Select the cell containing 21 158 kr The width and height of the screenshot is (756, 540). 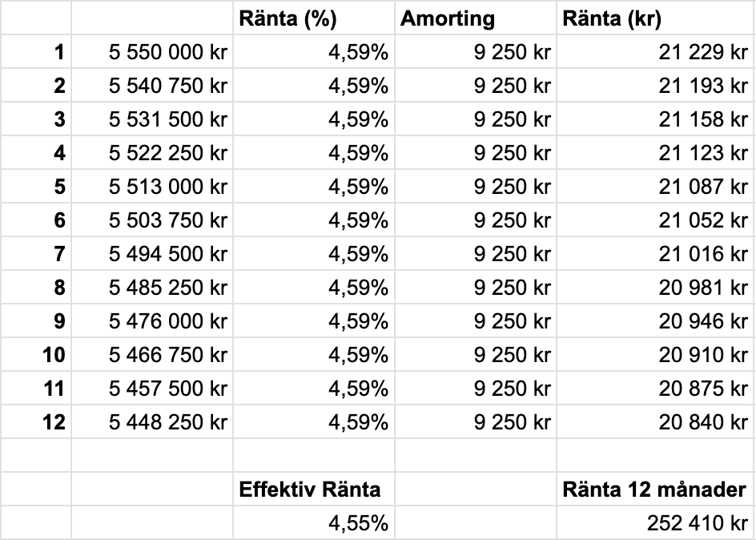[x=655, y=119]
